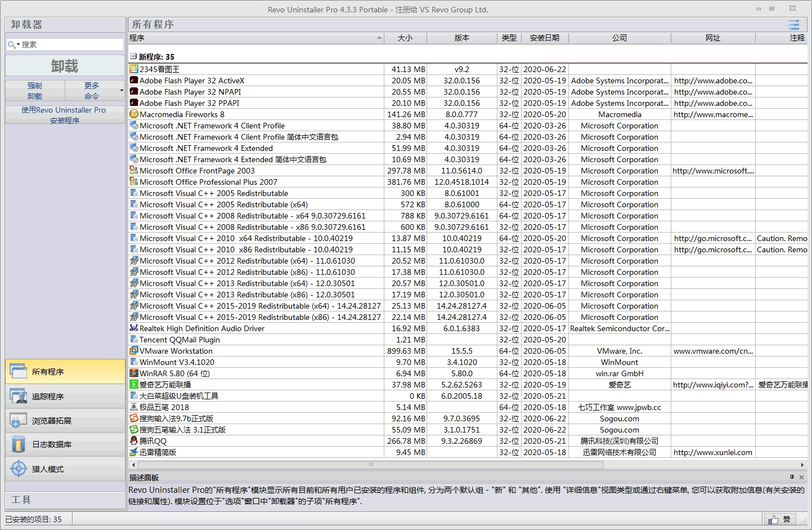Open hamburger view menu at top right
This screenshot has height=530, width=812.
[x=794, y=25]
